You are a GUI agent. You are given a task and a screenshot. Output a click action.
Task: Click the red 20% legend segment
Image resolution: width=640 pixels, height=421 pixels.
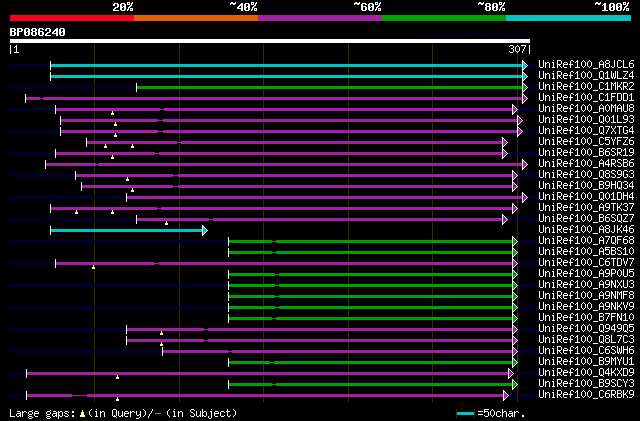72,18
